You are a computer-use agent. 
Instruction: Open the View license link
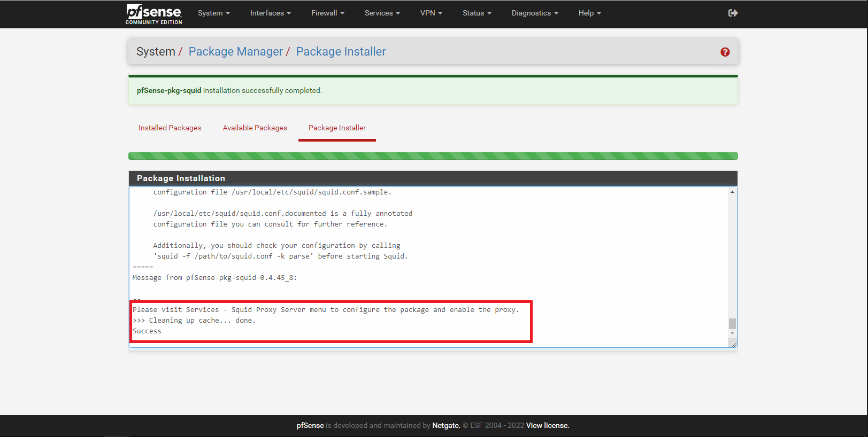[x=548, y=425]
